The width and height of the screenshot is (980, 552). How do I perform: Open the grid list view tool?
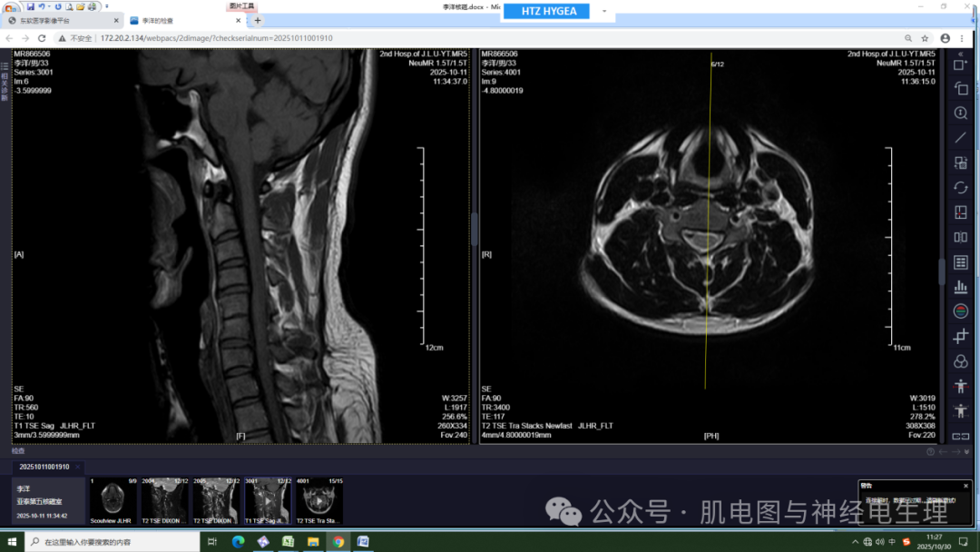960,262
